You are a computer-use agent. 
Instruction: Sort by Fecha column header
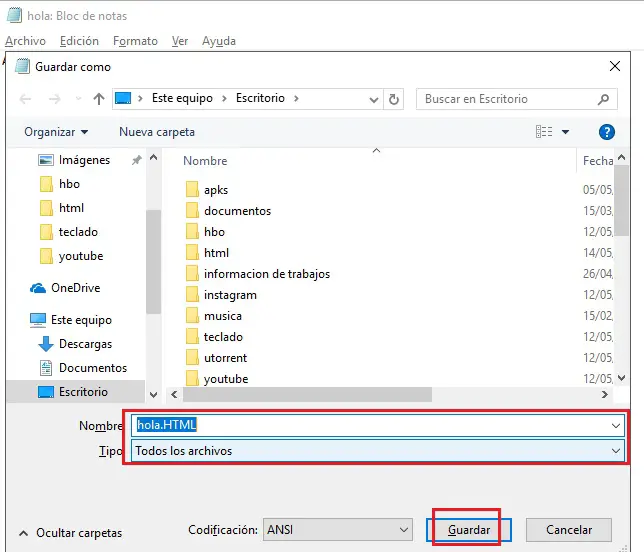pyautogui.click(x=598, y=161)
